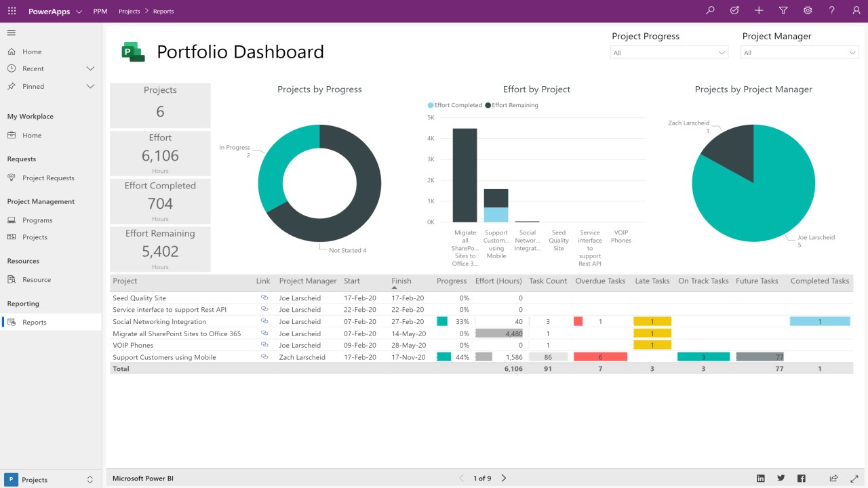Open settings gear icon
Viewport: 868px width, 488px height.
(808, 11)
